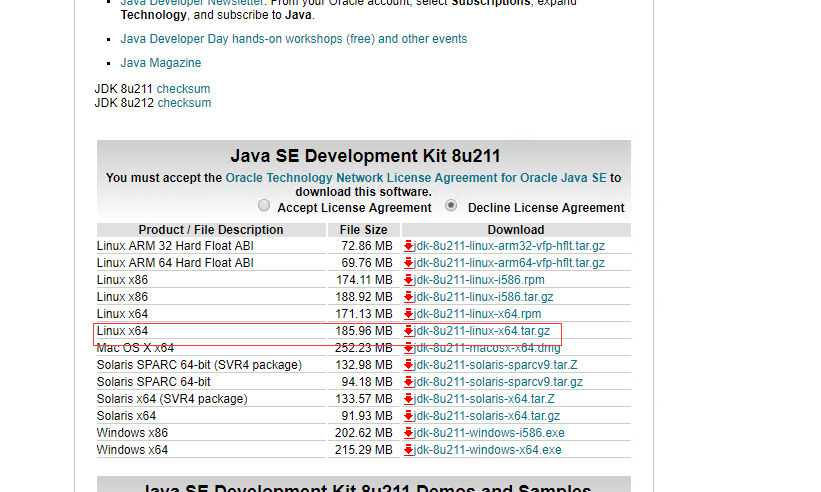Click download arrow icon for solaris-x64.tar.gz
This screenshot has width=821, height=492.
(x=408, y=416)
